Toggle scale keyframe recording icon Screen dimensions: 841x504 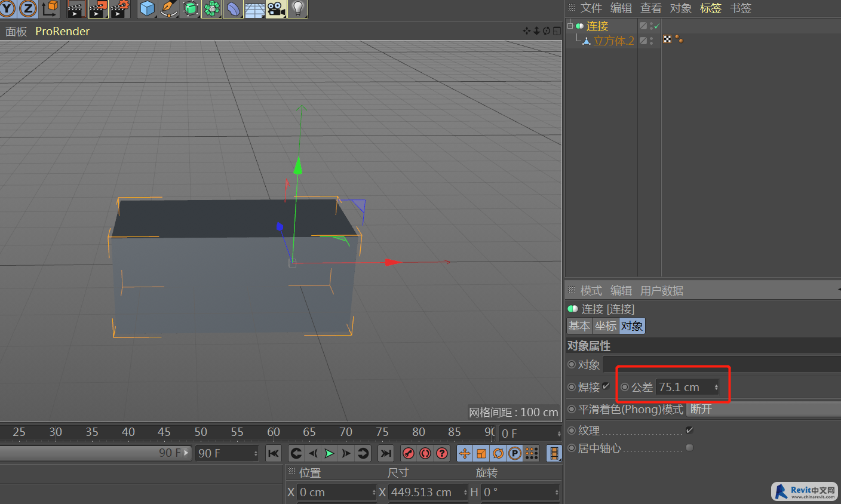481,453
